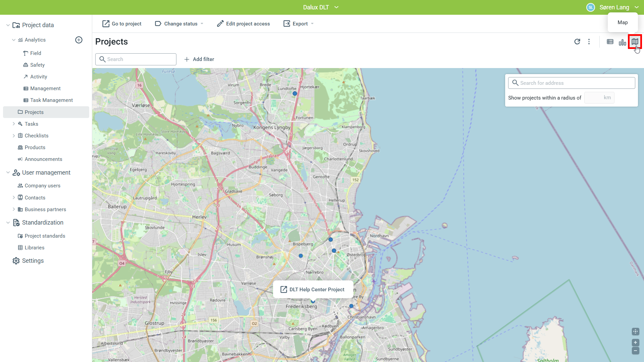The height and width of the screenshot is (362, 644).
Task: Add new analytics with plus icon
Action: (79, 40)
